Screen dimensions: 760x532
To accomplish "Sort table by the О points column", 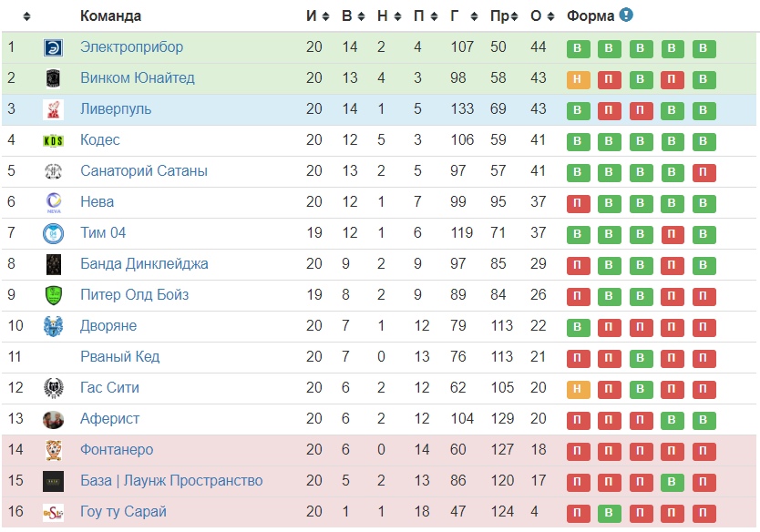I will (542, 16).
